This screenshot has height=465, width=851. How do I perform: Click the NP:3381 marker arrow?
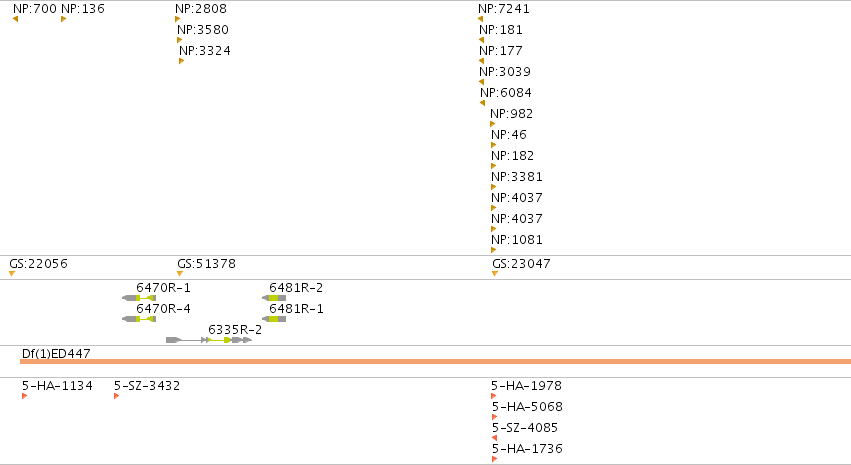494,187
